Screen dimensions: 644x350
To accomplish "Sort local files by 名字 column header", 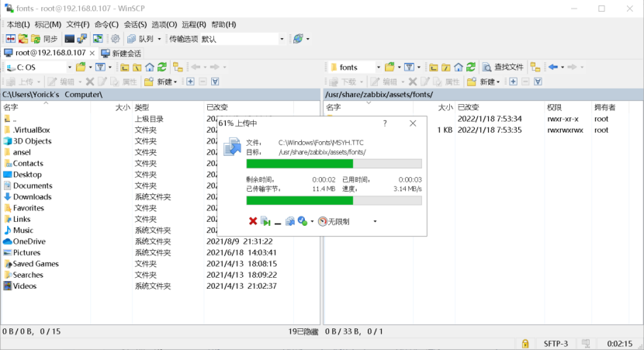I will 45,107.
